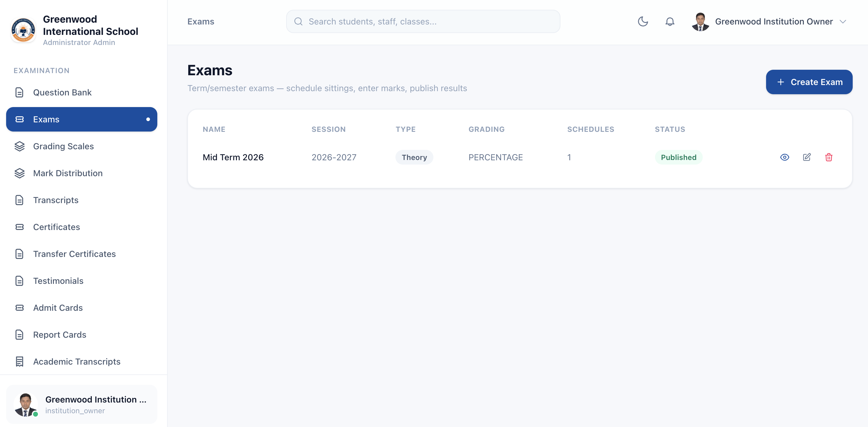The width and height of the screenshot is (868, 427).
Task: Click the Question Bank document icon
Action: click(20, 92)
